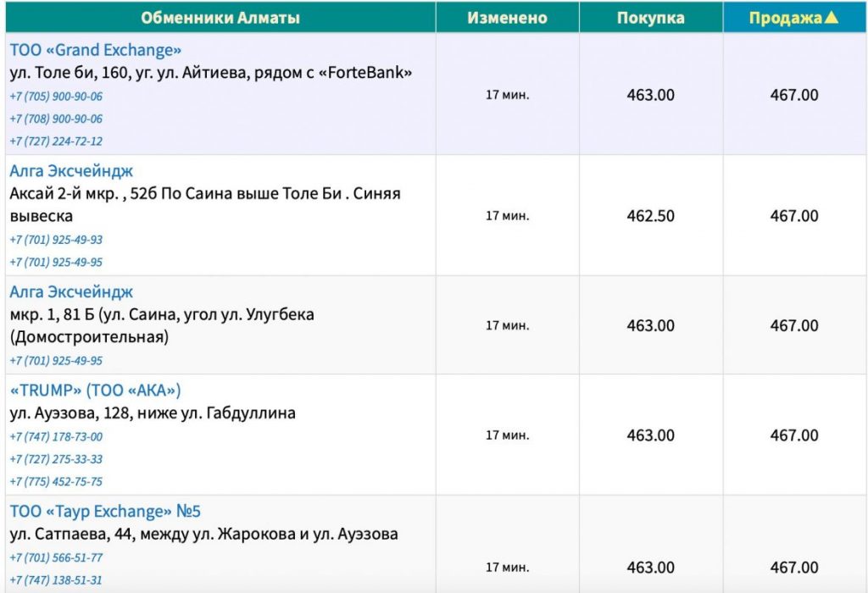Call Тayp Exchange at +7 (747) 138-51-31

coord(56,579)
